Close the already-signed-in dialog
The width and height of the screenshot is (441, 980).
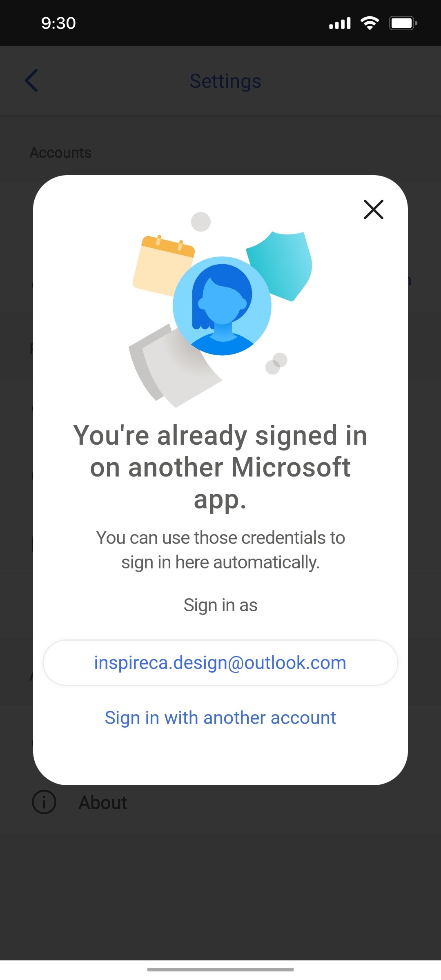coord(374,210)
